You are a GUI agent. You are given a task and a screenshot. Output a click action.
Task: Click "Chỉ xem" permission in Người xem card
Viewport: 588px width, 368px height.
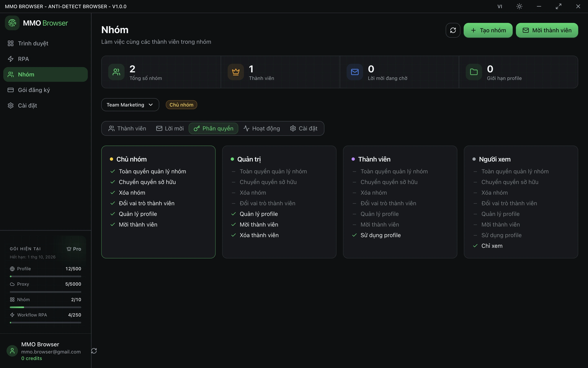(492, 246)
